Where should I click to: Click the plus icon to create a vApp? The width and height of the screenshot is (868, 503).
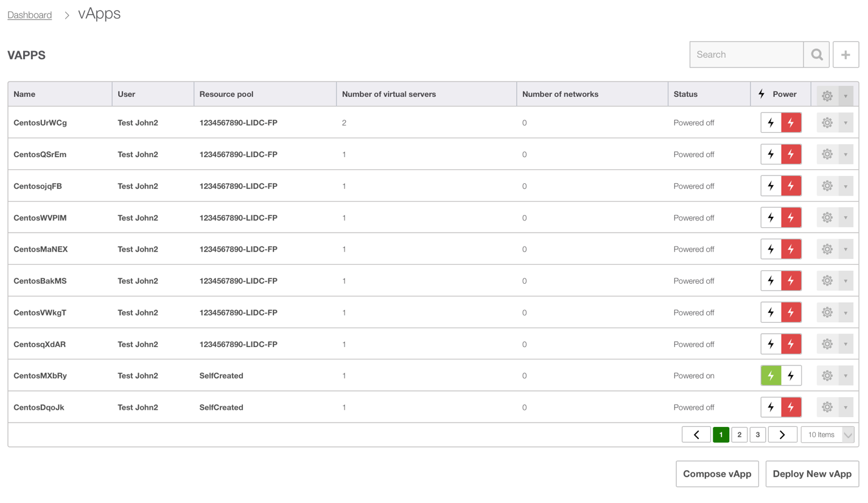pos(845,54)
